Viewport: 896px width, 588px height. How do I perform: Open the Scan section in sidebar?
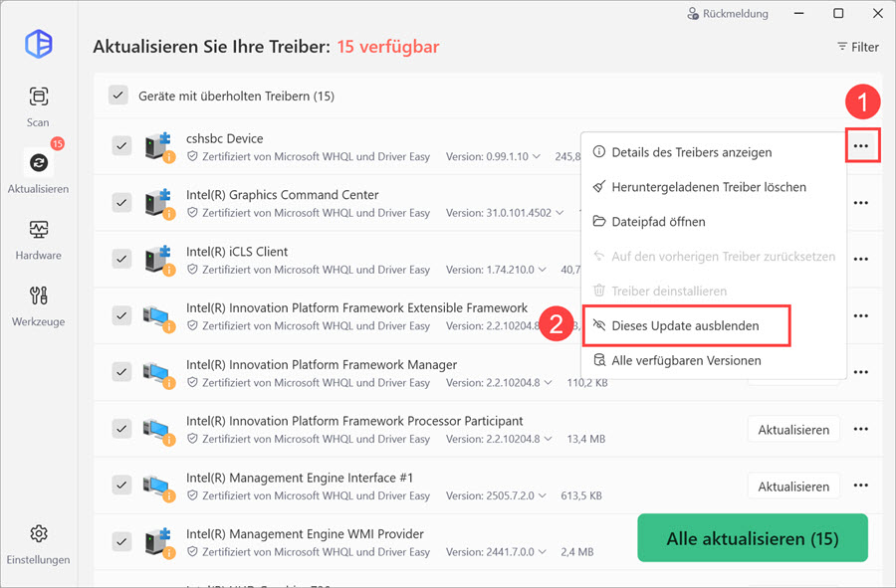pyautogui.click(x=38, y=106)
